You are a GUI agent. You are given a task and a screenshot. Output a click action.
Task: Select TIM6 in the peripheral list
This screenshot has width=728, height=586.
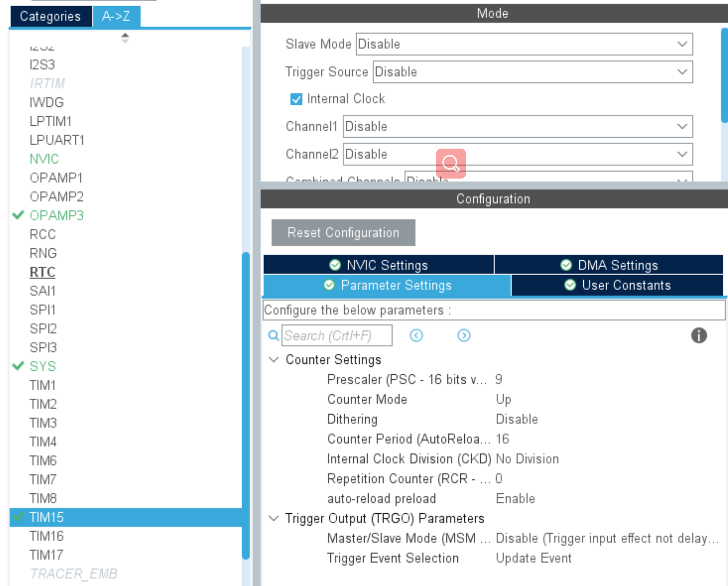point(43,461)
